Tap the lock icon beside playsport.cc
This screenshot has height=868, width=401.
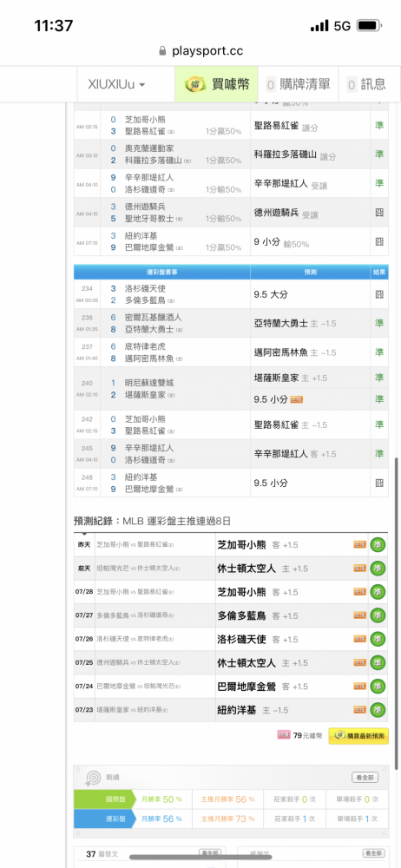point(163,51)
